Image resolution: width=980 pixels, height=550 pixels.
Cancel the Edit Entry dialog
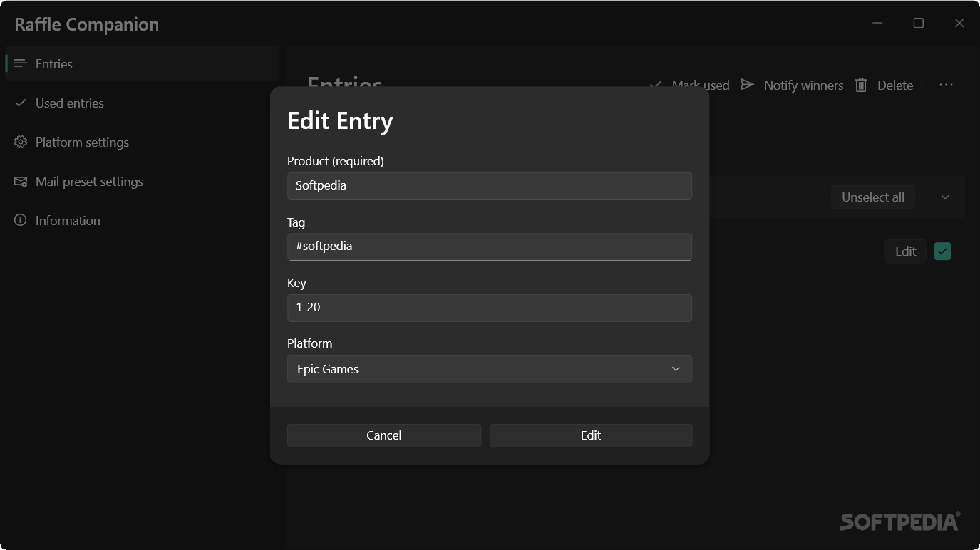[x=384, y=435]
